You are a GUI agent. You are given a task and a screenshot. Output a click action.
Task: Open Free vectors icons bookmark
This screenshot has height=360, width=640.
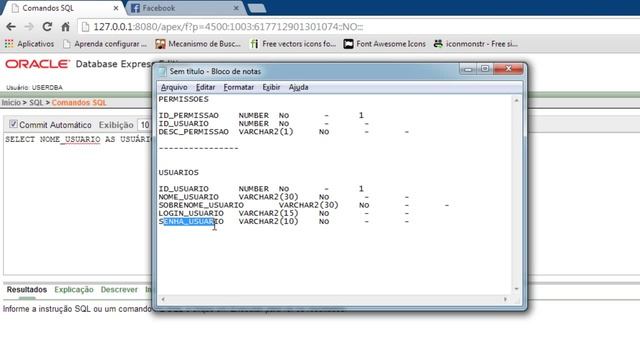(293, 44)
